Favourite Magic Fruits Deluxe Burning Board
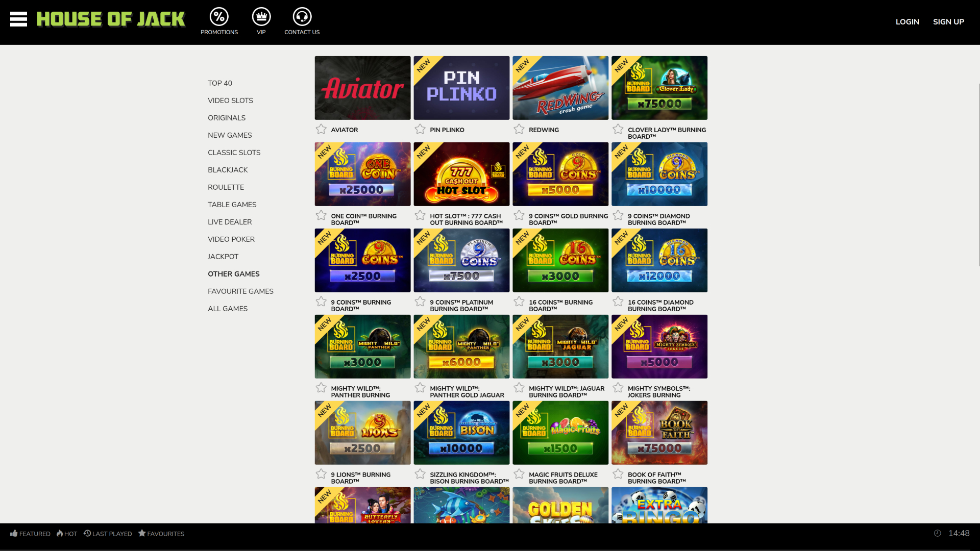980x551 pixels. tap(519, 474)
